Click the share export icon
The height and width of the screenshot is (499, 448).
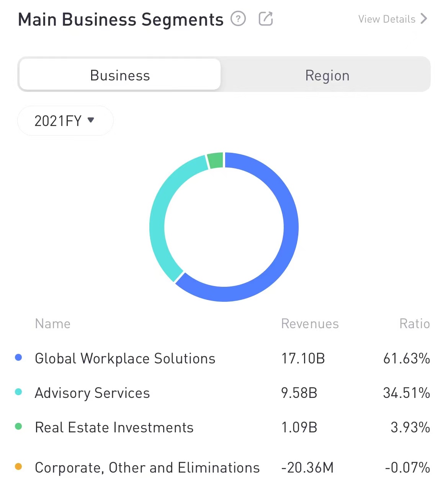(x=266, y=18)
